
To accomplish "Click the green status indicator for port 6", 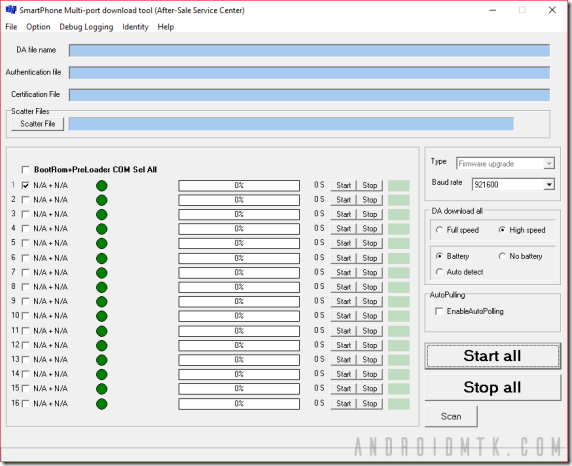I will (x=102, y=258).
